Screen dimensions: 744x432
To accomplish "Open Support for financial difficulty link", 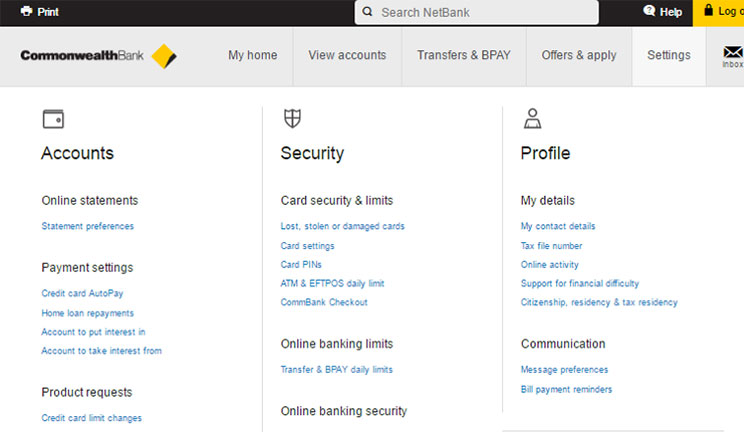I will pyautogui.click(x=580, y=283).
